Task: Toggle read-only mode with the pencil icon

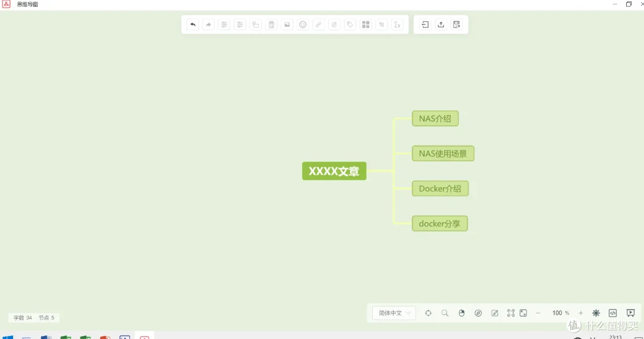Action: pyautogui.click(x=495, y=313)
